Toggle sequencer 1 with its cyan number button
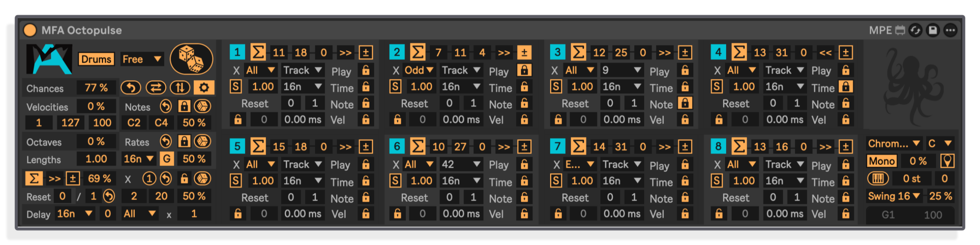The image size is (980, 245). [x=237, y=52]
